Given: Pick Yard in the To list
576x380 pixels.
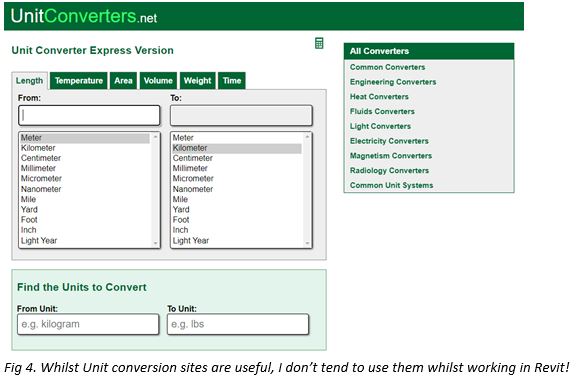Looking at the screenshot, I should [x=237, y=209].
